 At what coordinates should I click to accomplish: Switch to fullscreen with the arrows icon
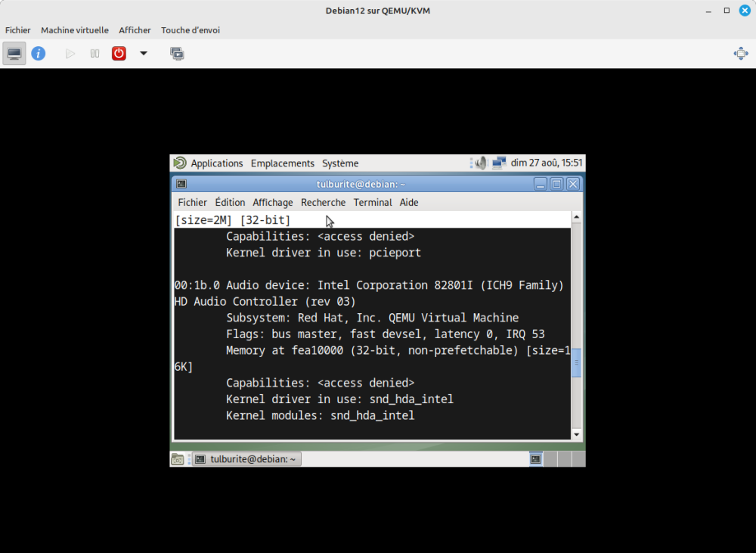click(x=741, y=54)
